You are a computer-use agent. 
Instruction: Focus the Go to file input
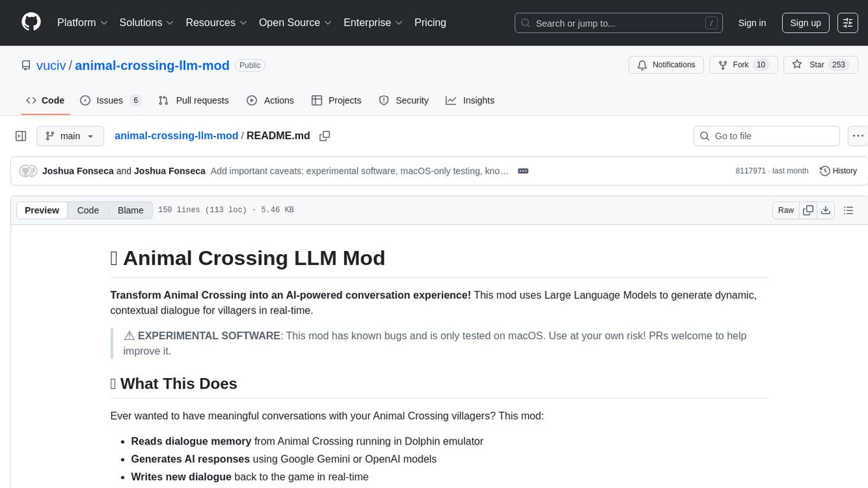coord(767,136)
